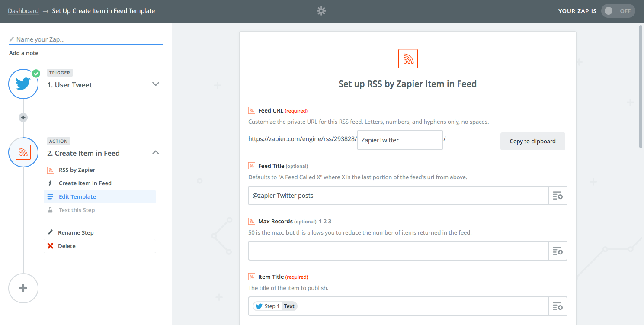Insert field button for Item Title
Viewport: 644px width, 325px height.
pyautogui.click(x=558, y=306)
